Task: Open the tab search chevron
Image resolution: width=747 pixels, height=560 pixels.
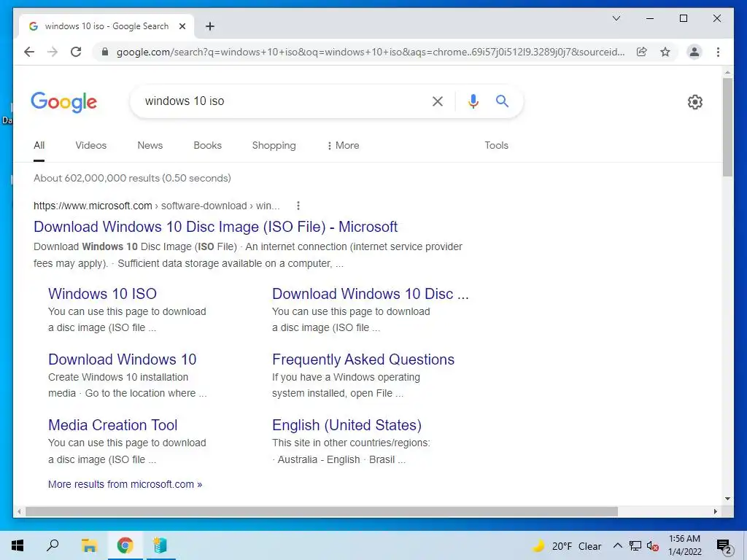Action: pos(616,18)
